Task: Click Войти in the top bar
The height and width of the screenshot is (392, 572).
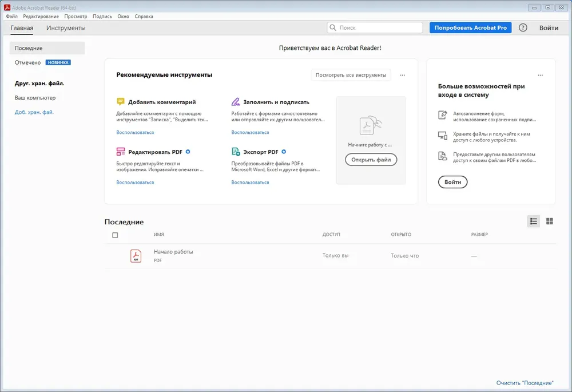Action: tap(549, 27)
